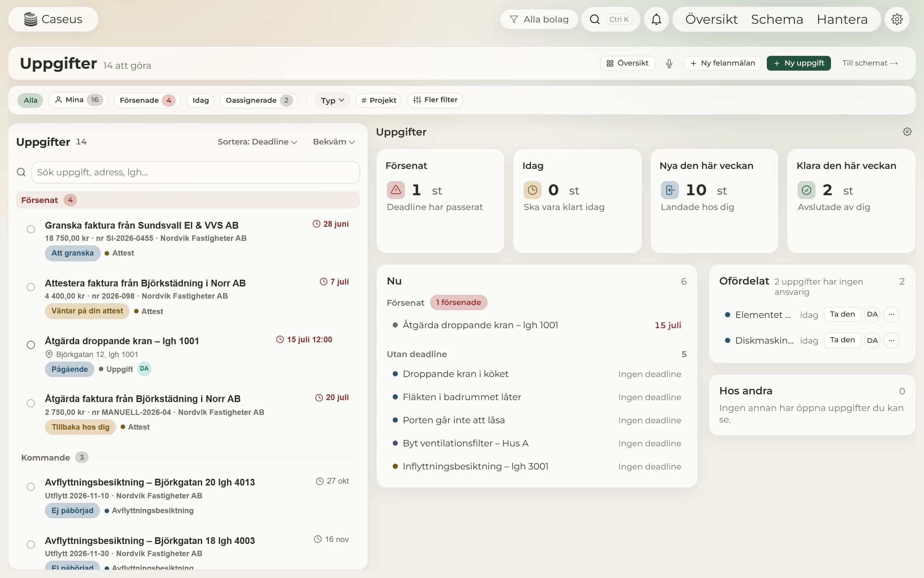Image resolution: width=924 pixels, height=578 pixels.
Task: Click Ta den for Elementet task
Action: point(842,314)
